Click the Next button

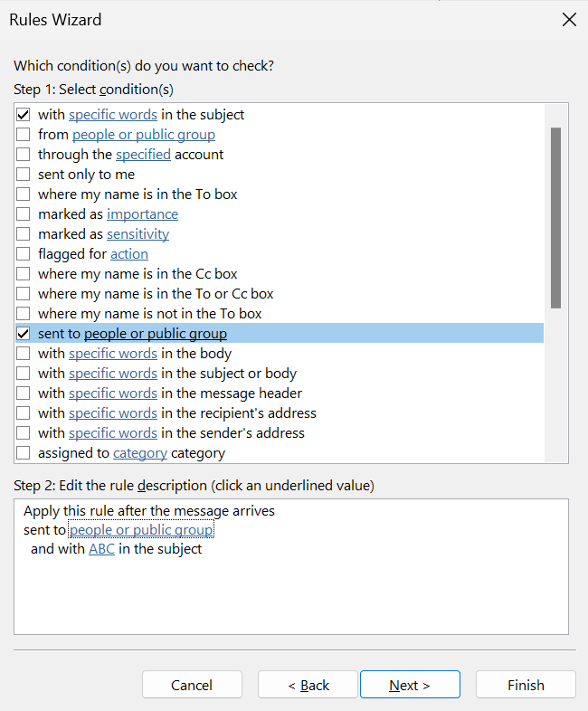click(x=410, y=685)
